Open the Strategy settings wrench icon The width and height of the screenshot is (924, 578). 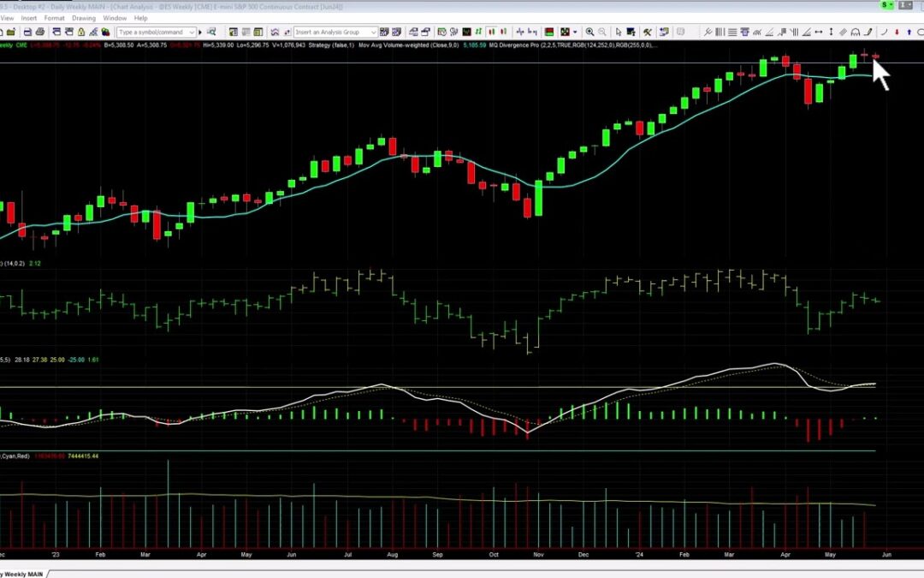(x=648, y=31)
